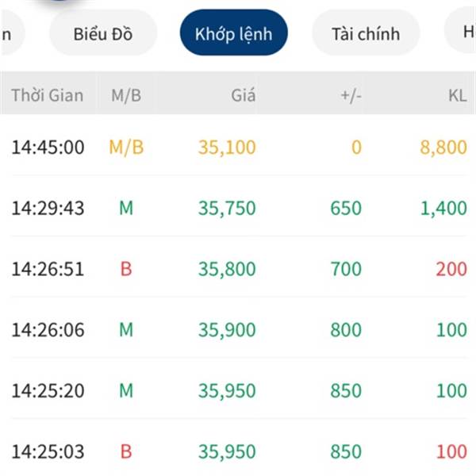The width and height of the screenshot is (476, 476).
Task: Click the 1,400 volume value
Action: point(443,208)
